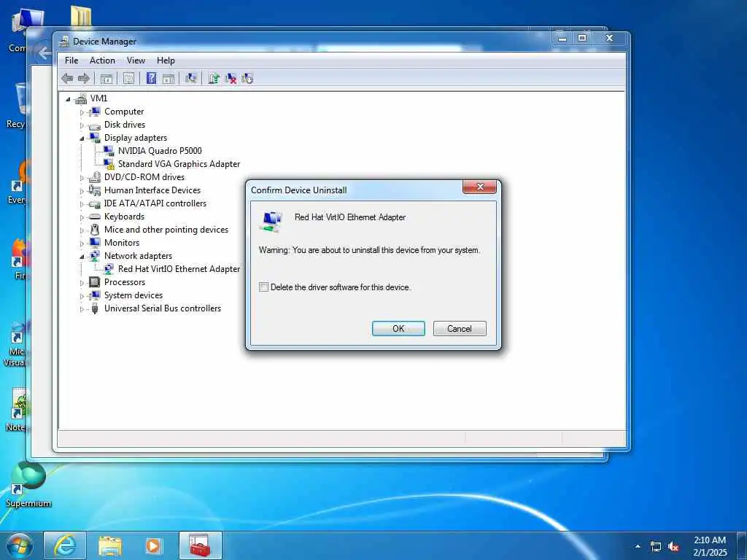Click the Universal Serial Bus controllers icon
Image resolution: width=747 pixels, height=560 pixels.
coord(94,308)
